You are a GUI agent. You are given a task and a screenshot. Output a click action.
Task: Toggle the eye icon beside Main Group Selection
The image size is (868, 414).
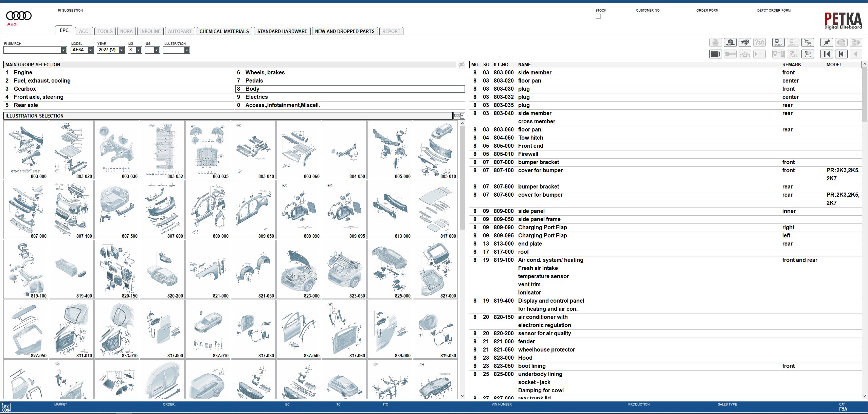tap(461, 65)
